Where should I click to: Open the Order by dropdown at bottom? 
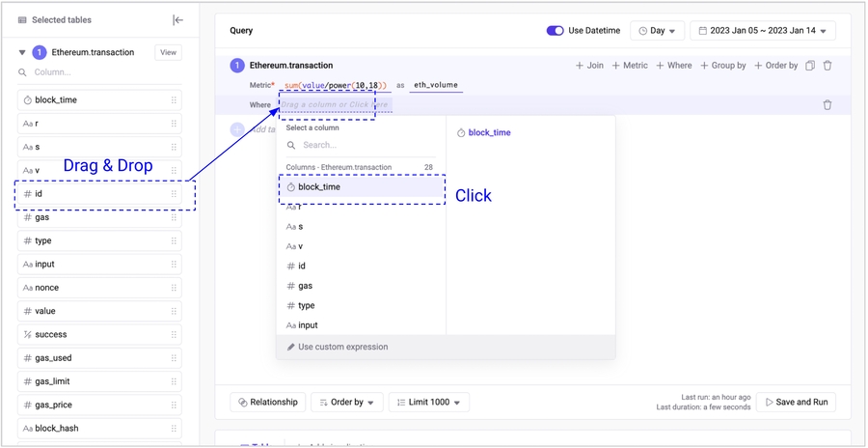[347, 403]
